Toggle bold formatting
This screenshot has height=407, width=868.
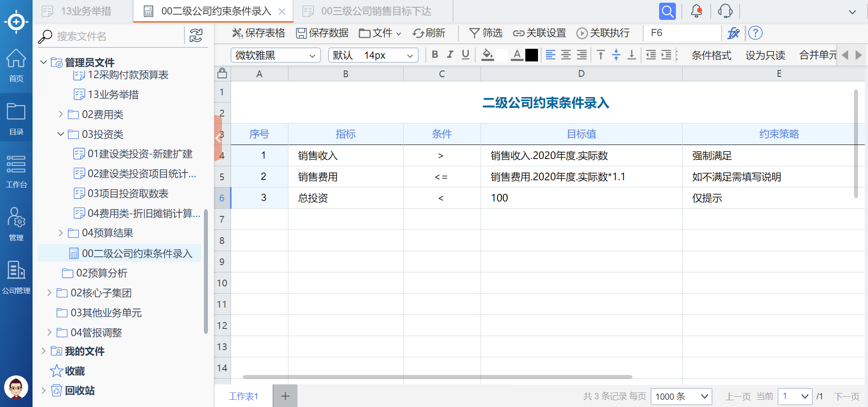pos(435,55)
